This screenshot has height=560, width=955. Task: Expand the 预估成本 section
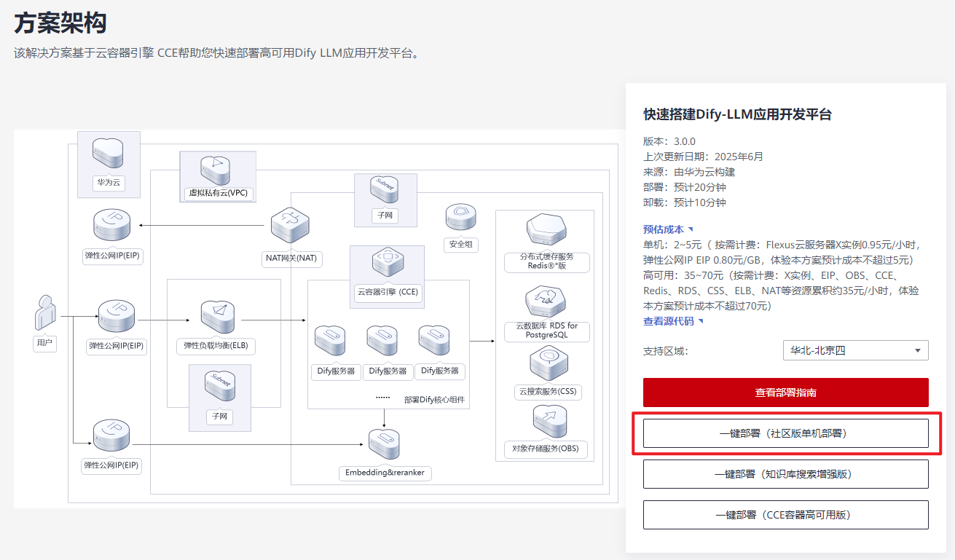pyautogui.click(x=668, y=229)
